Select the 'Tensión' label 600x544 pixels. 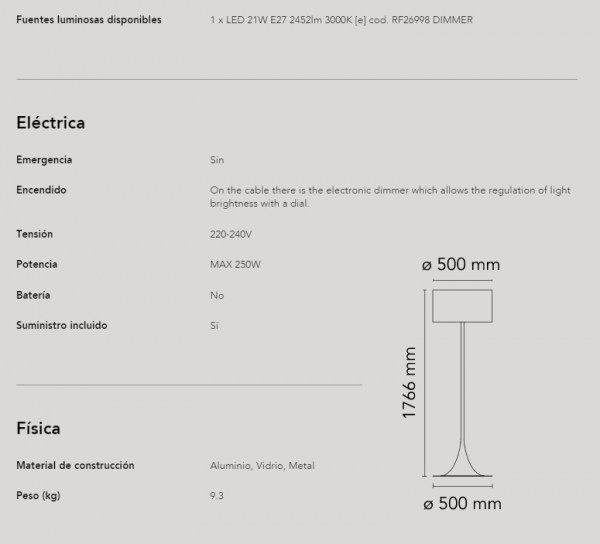34,234
